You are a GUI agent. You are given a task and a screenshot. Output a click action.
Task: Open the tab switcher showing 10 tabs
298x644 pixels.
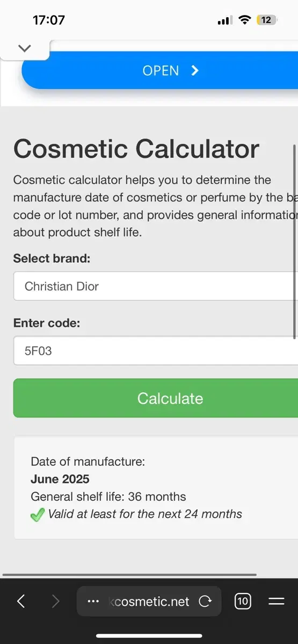pyautogui.click(x=243, y=602)
